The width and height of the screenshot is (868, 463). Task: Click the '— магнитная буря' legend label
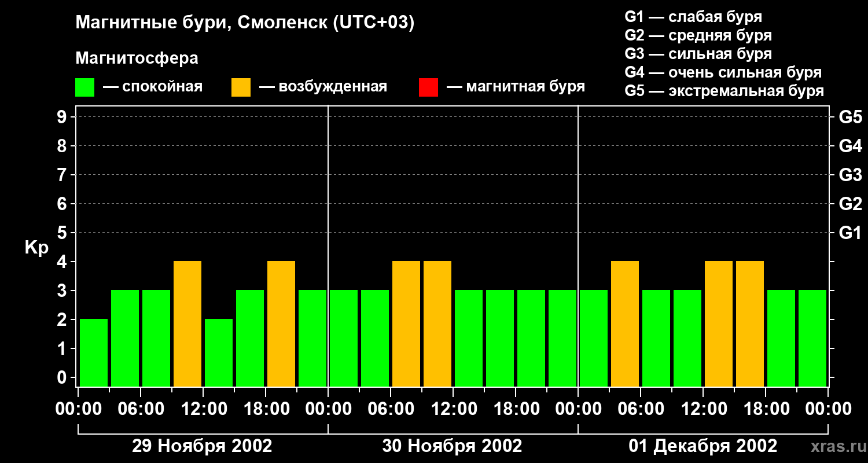click(x=516, y=87)
